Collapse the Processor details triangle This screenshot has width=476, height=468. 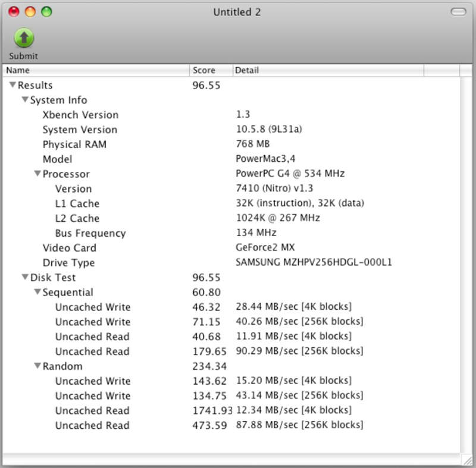click(37, 174)
